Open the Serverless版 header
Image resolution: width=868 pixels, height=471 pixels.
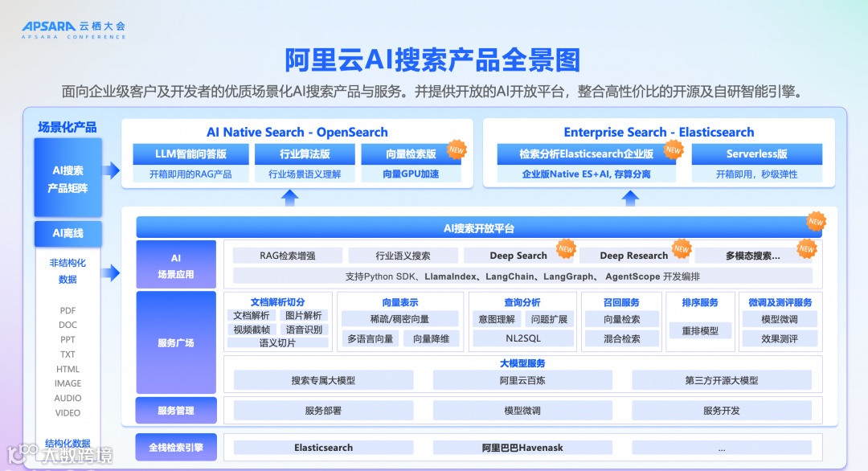(x=757, y=154)
